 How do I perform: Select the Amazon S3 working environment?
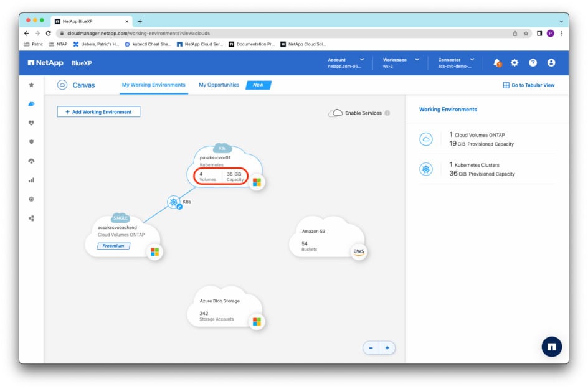(328, 238)
